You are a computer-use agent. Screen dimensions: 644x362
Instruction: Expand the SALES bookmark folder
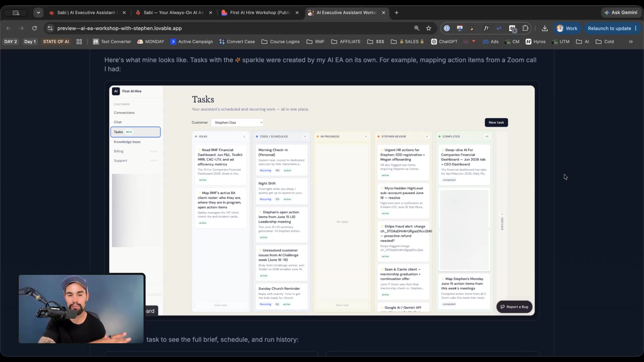coord(408,42)
